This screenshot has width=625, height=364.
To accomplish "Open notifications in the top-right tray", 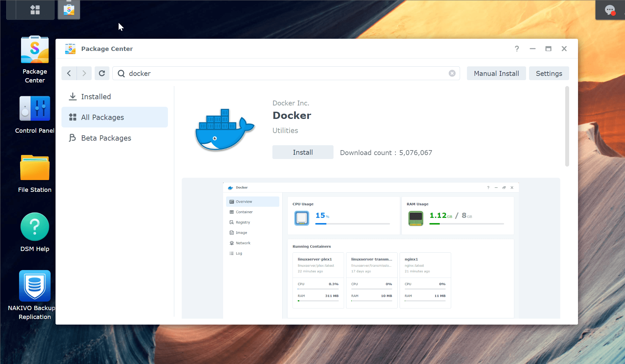I will [x=610, y=10].
